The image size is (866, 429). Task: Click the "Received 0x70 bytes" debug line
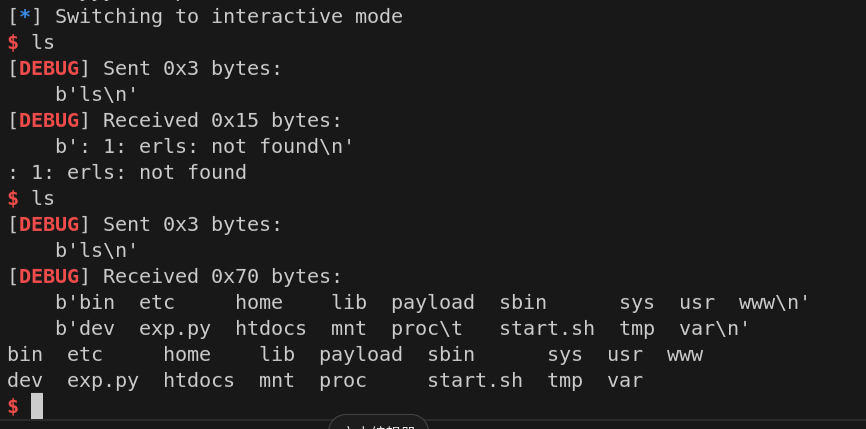(222, 276)
